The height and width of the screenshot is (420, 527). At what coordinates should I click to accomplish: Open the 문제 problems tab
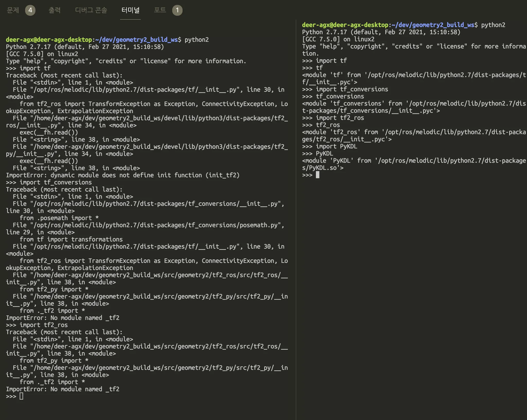(13, 10)
